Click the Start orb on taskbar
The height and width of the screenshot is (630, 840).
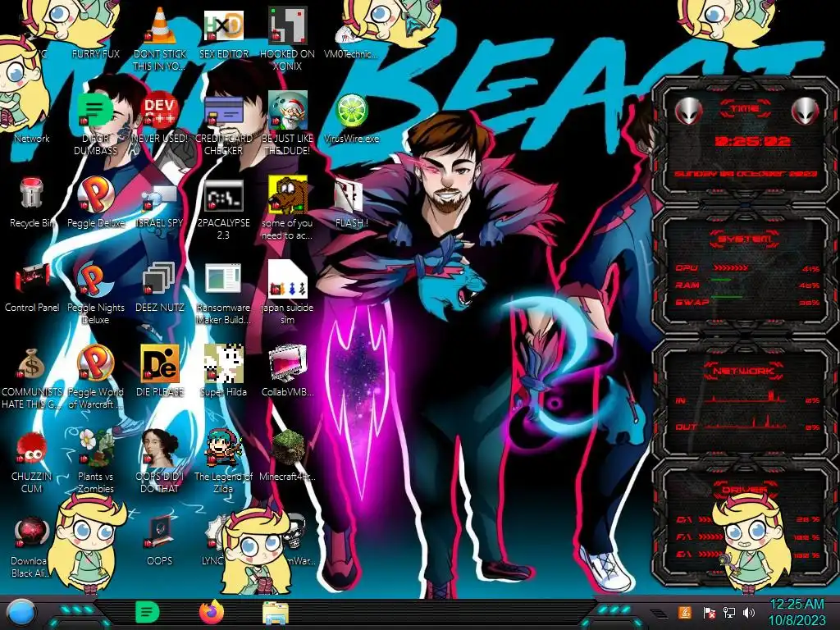pos(21,613)
